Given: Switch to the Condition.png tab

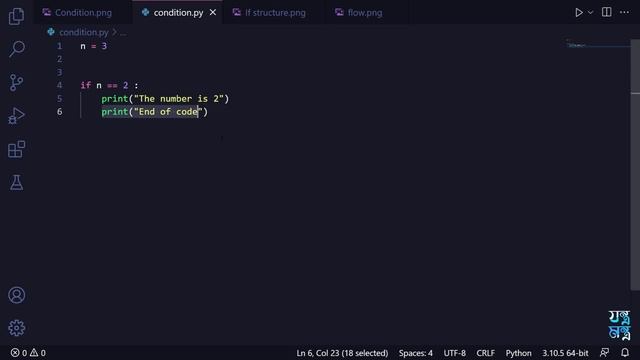Looking at the screenshot, I should (83, 13).
